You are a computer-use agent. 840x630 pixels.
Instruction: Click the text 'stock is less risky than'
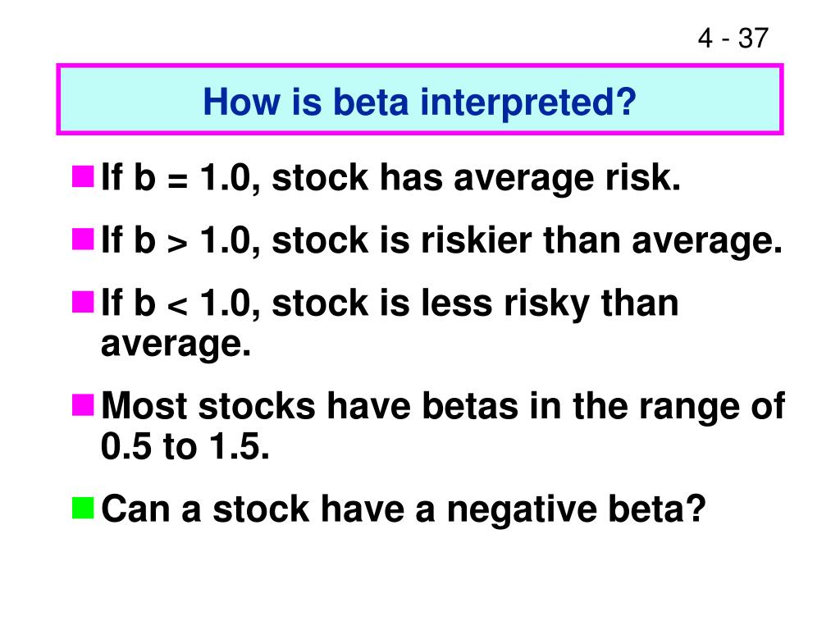(x=475, y=304)
